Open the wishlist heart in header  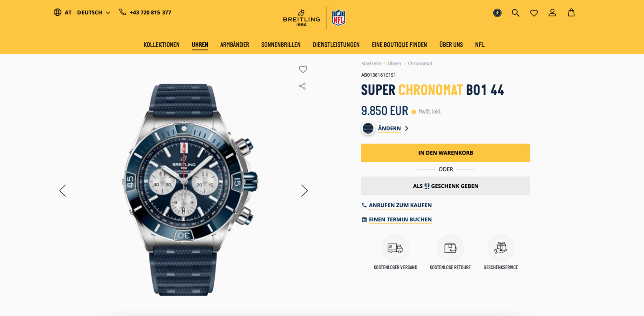coord(534,13)
